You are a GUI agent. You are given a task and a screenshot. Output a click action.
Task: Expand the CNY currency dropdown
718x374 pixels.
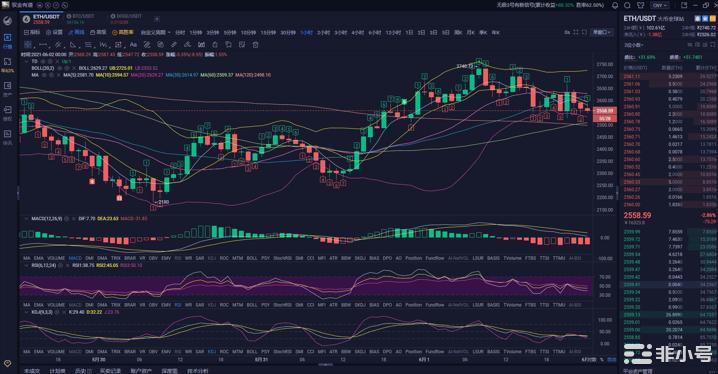660,5
